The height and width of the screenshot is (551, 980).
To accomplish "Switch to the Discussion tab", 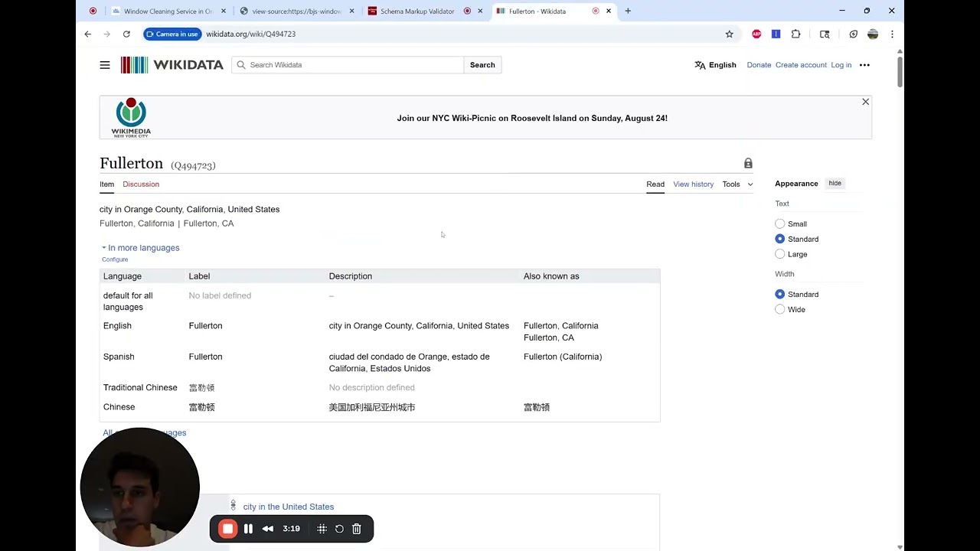I will [x=141, y=184].
